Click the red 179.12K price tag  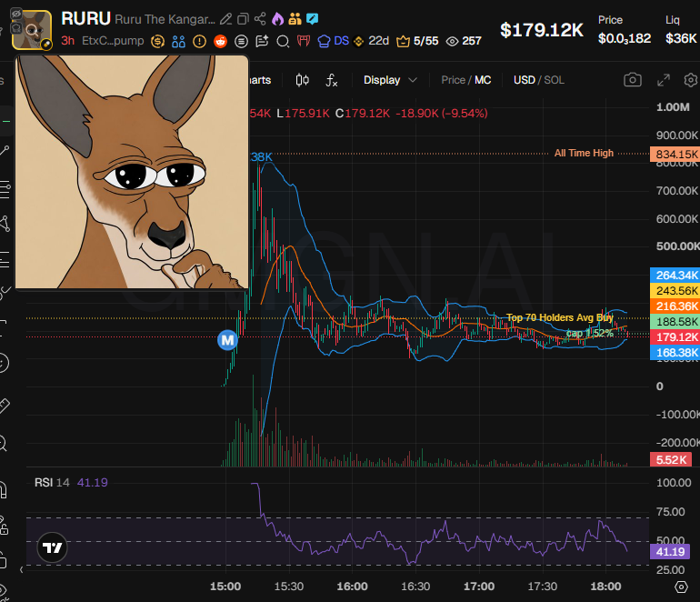[675, 337]
